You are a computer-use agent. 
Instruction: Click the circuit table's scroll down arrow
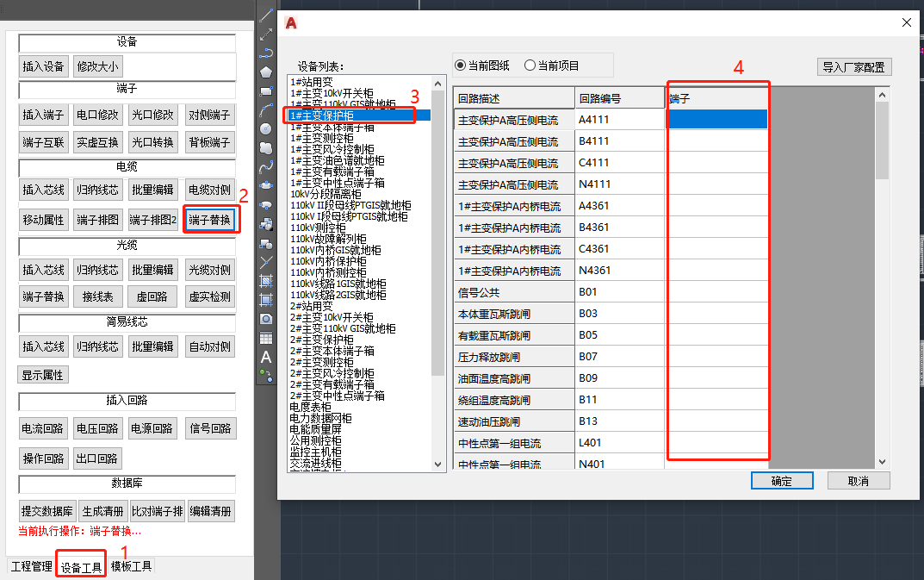coord(882,463)
